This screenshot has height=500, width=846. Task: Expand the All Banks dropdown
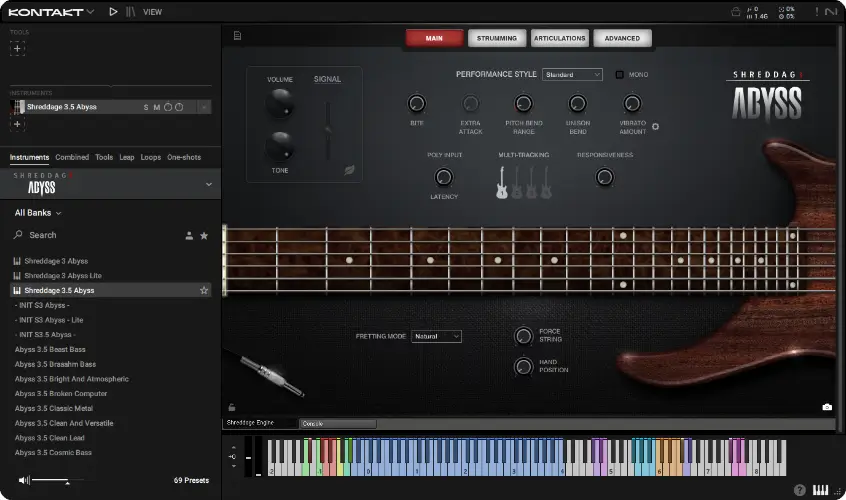38,213
